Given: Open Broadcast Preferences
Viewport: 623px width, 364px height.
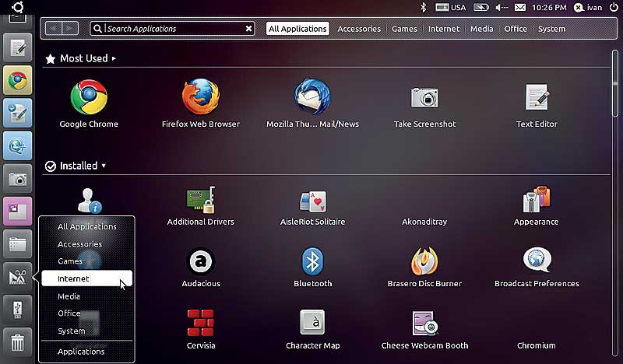Looking at the screenshot, I should (537, 267).
